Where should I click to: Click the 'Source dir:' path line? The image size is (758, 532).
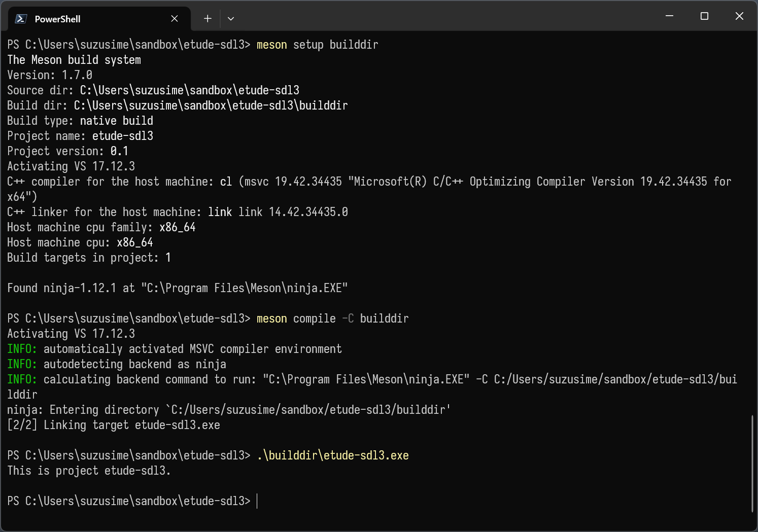[x=153, y=90]
